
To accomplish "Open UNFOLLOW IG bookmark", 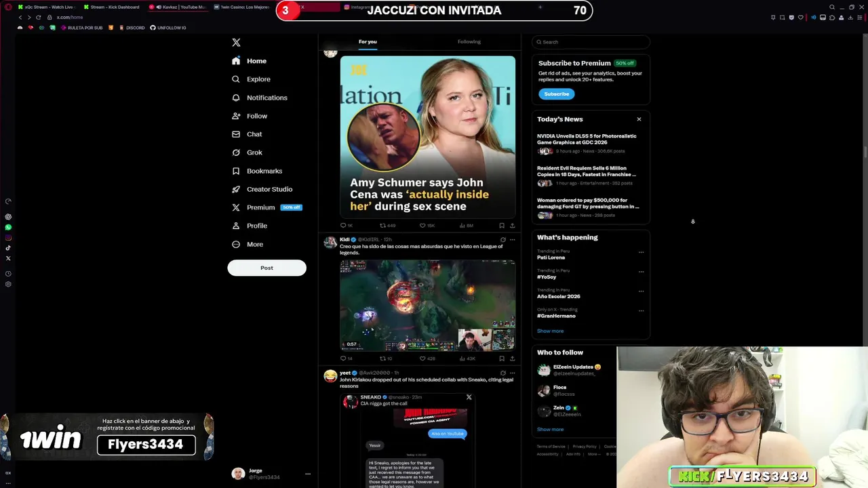I will pyautogui.click(x=168, y=28).
